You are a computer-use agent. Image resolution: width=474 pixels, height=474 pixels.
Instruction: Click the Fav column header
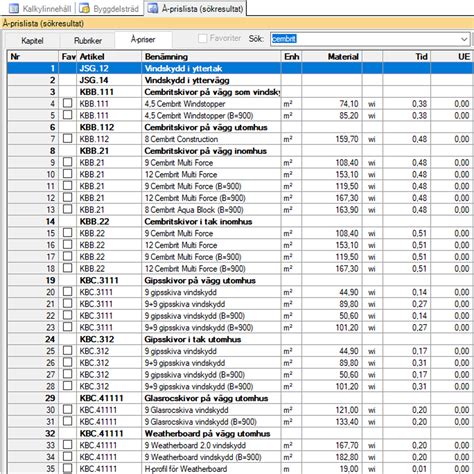tap(68, 57)
